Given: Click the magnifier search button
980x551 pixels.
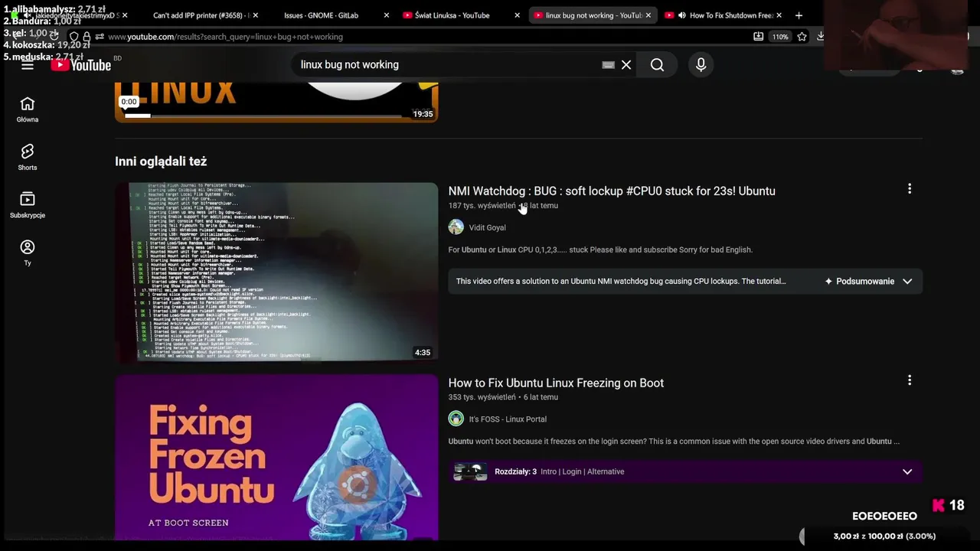Looking at the screenshot, I should (657, 65).
